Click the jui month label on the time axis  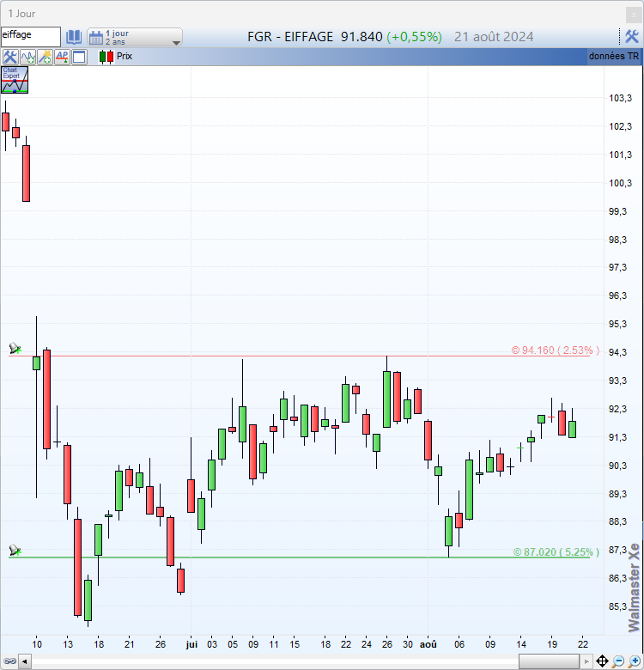click(191, 644)
